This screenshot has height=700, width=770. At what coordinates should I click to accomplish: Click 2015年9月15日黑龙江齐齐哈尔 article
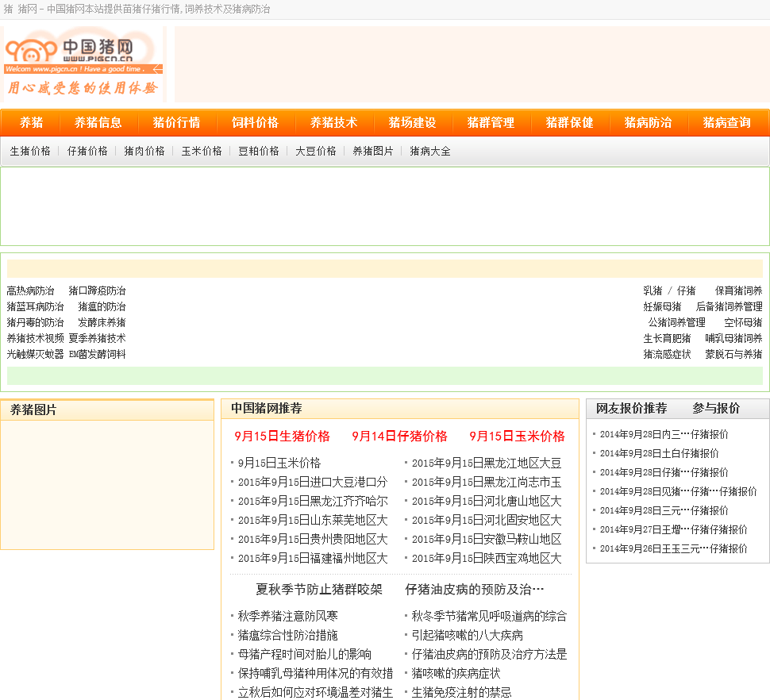[313, 502]
